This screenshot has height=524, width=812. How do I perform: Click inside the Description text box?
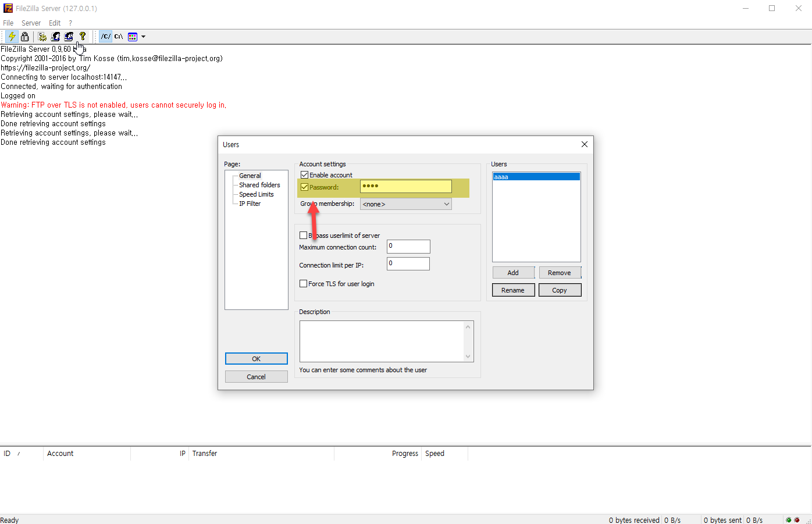pyautogui.click(x=382, y=341)
